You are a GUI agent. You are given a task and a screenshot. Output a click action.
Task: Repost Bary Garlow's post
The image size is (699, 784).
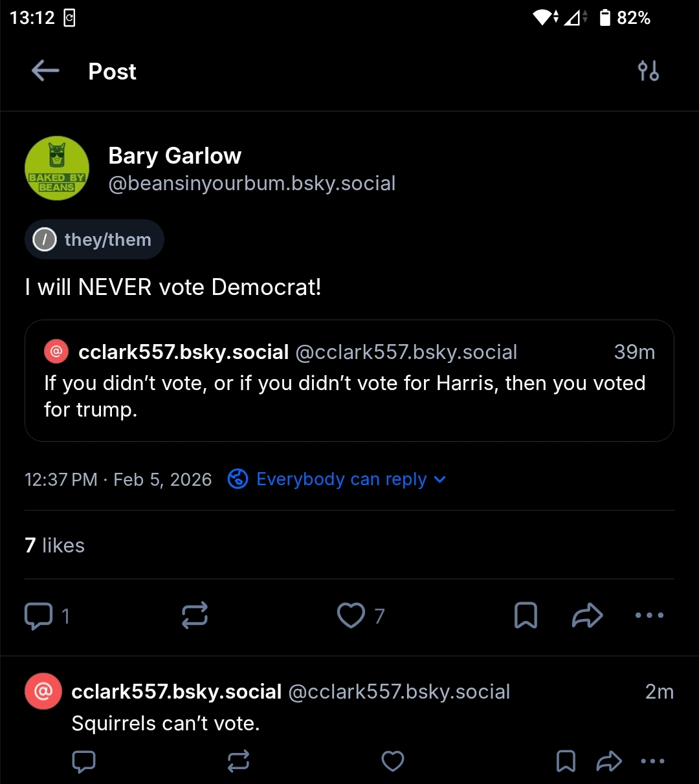(195, 616)
